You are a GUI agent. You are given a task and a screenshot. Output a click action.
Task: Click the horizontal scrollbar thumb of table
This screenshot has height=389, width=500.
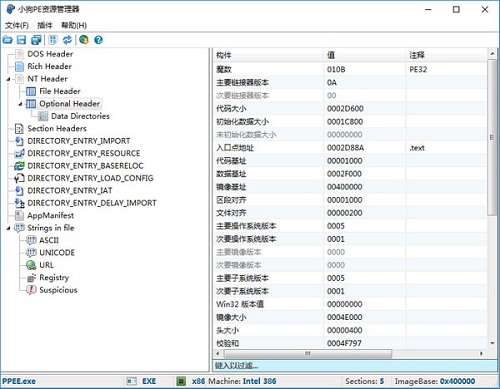point(307,353)
